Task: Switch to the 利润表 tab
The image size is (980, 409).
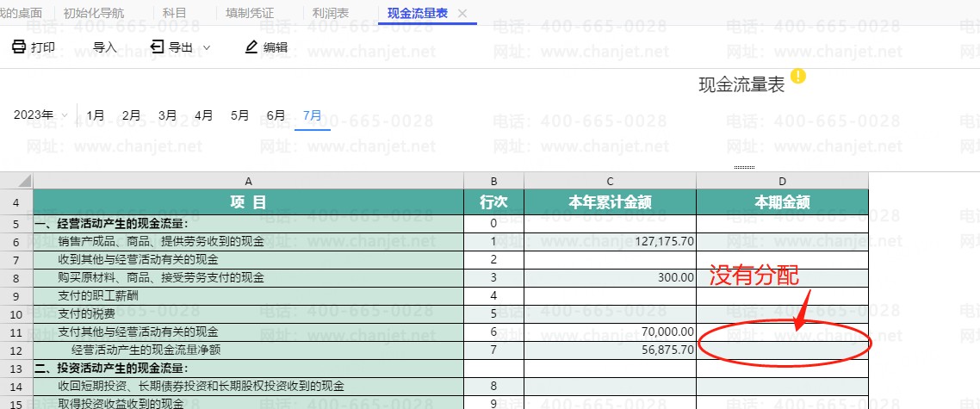Action: pyautogui.click(x=330, y=14)
